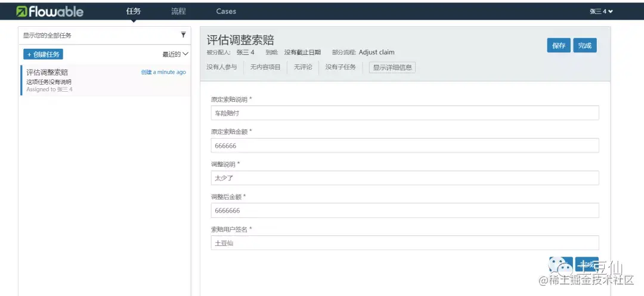Screen dimensions: 644x296
Task: Click 无评论 section
Action: [303, 67]
